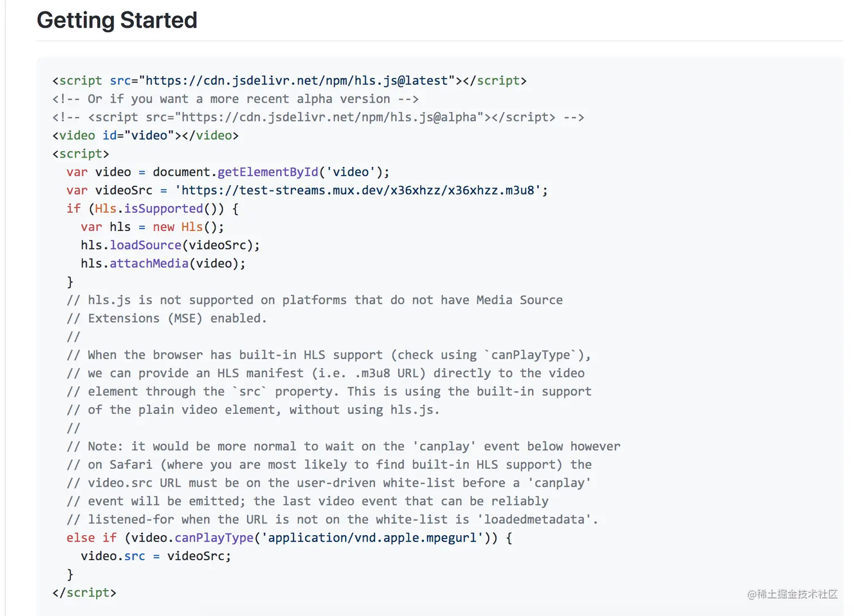Viewport: 854px width, 616px height.
Task: Click the jsdelivr hls.js@latest URL
Action: [x=297, y=81]
